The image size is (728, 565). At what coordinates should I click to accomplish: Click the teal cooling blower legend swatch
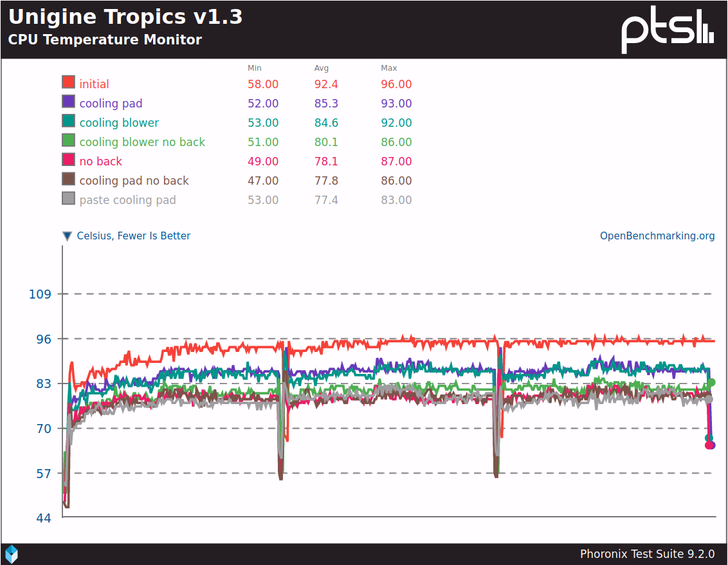69,121
